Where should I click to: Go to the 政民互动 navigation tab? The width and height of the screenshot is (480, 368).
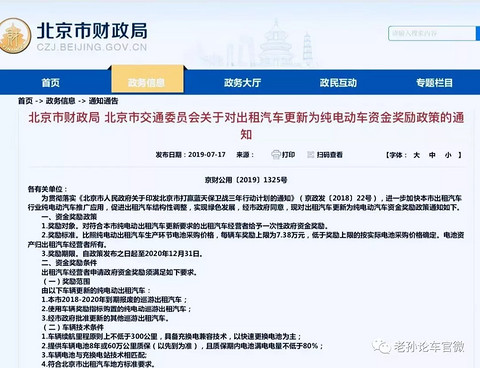pos(338,82)
